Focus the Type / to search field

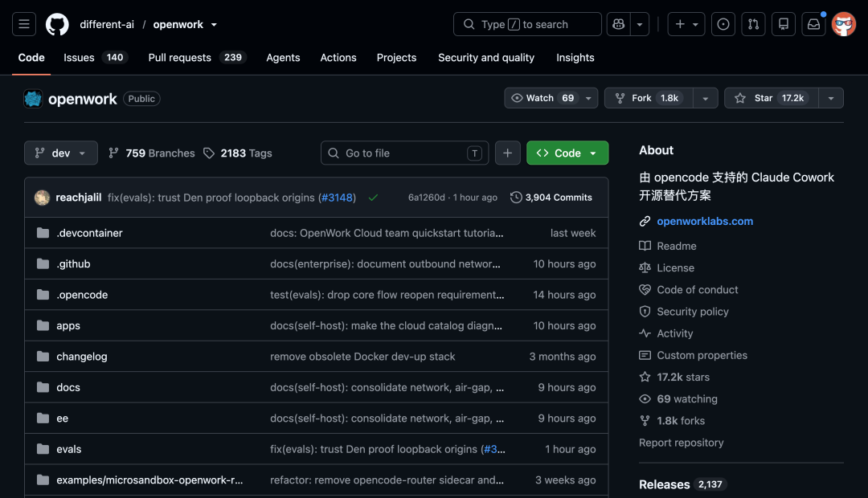click(x=527, y=24)
